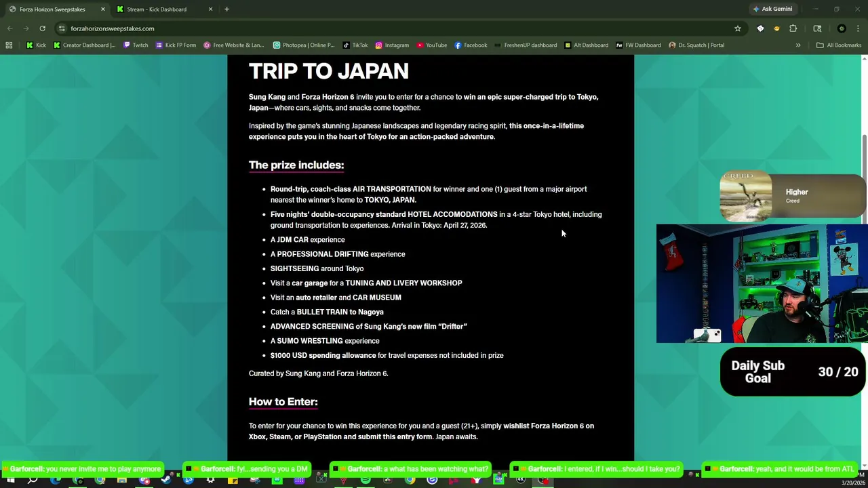Open the YouTube bookmark

432,45
